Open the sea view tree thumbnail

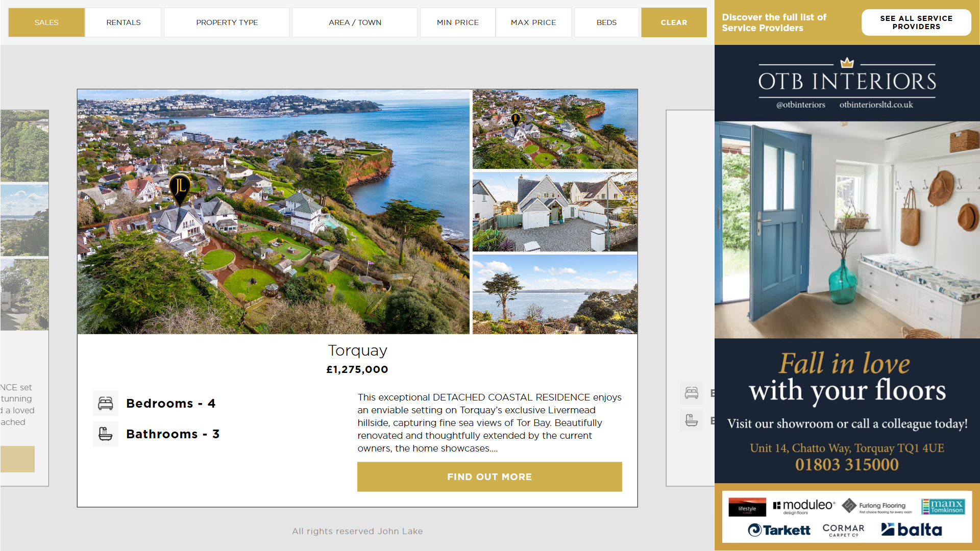(555, 294)
